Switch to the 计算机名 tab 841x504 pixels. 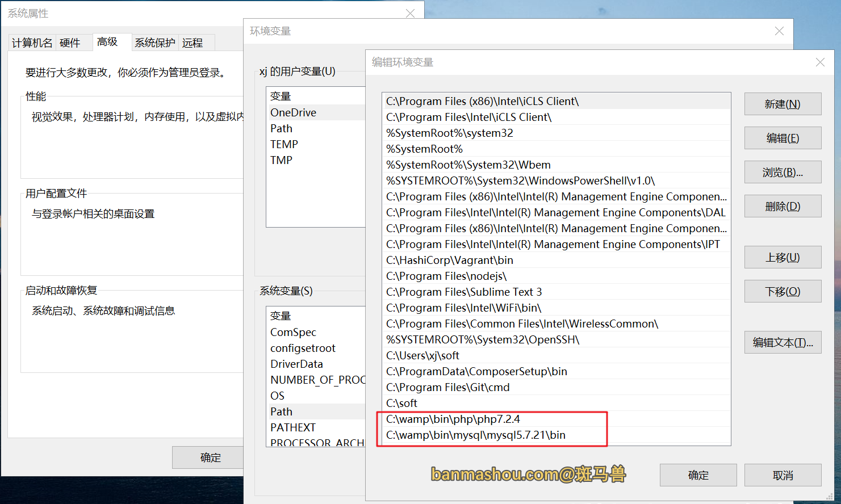point(32,43)
